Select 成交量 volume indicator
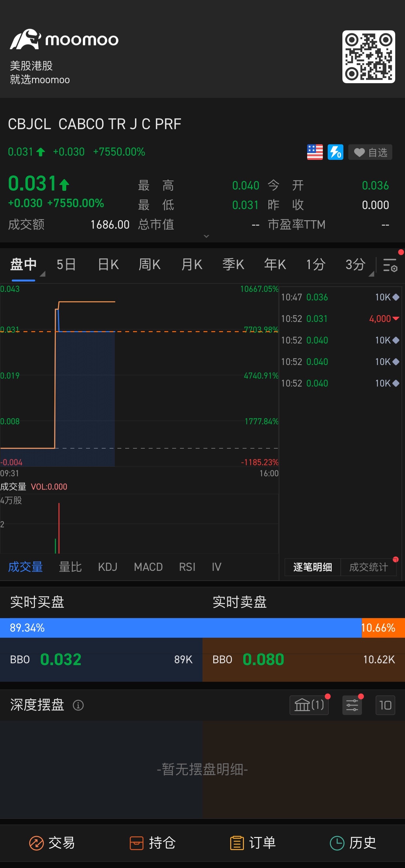This screenshot has height=868, width=405. coord(25,567)
